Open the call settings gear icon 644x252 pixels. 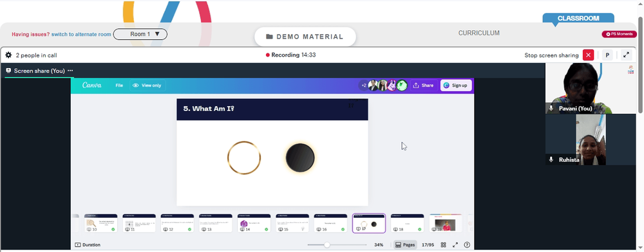coord(8,55)
